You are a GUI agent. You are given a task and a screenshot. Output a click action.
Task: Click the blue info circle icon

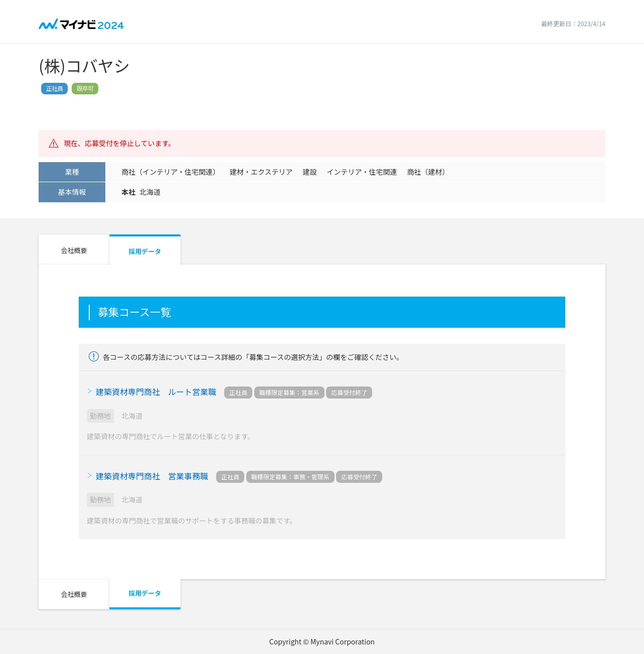tap(94, 356)
